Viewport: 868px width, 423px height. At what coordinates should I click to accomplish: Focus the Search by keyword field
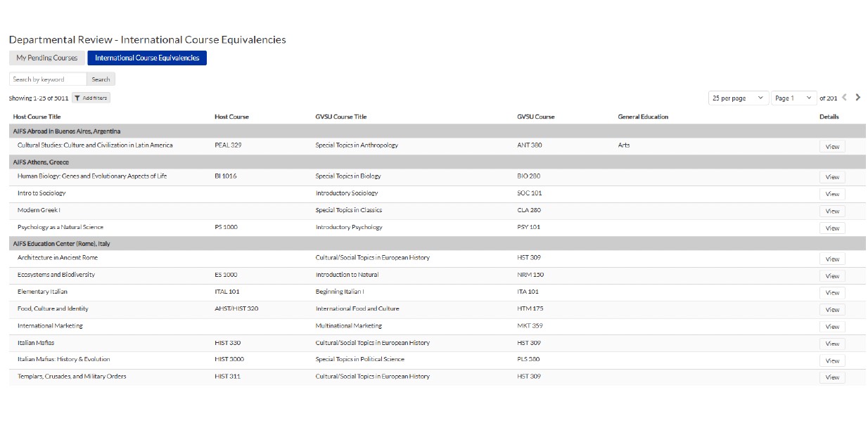pyautogui.click(x=48, y=79)
